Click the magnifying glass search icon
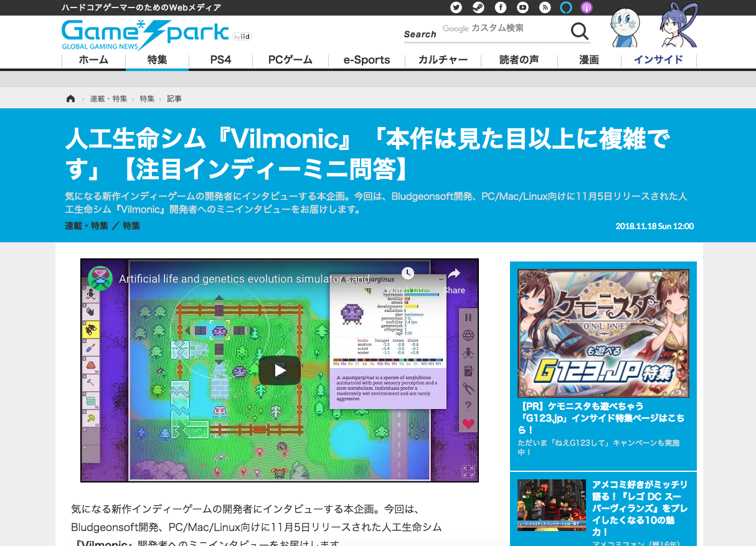Screen dimensions: 756x546 click(x=580, y=31)
